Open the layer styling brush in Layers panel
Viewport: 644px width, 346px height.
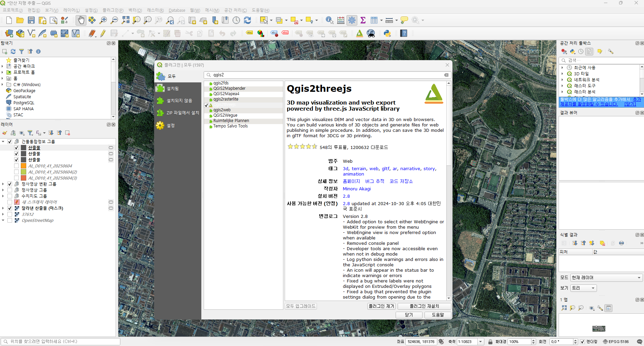5,133
